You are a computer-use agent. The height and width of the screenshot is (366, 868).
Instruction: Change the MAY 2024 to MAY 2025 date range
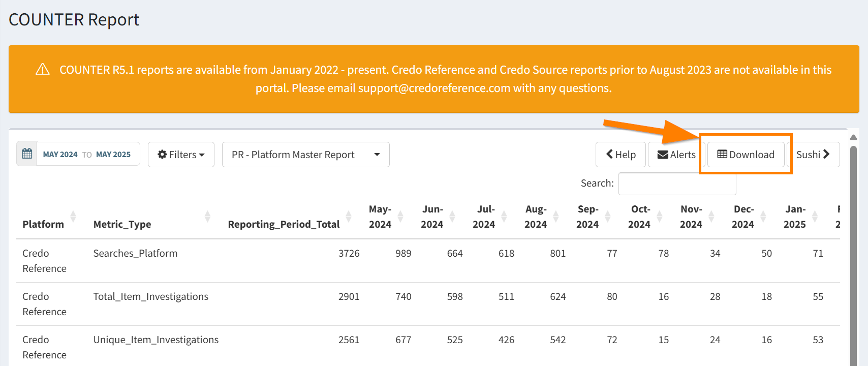coord(87,155)
